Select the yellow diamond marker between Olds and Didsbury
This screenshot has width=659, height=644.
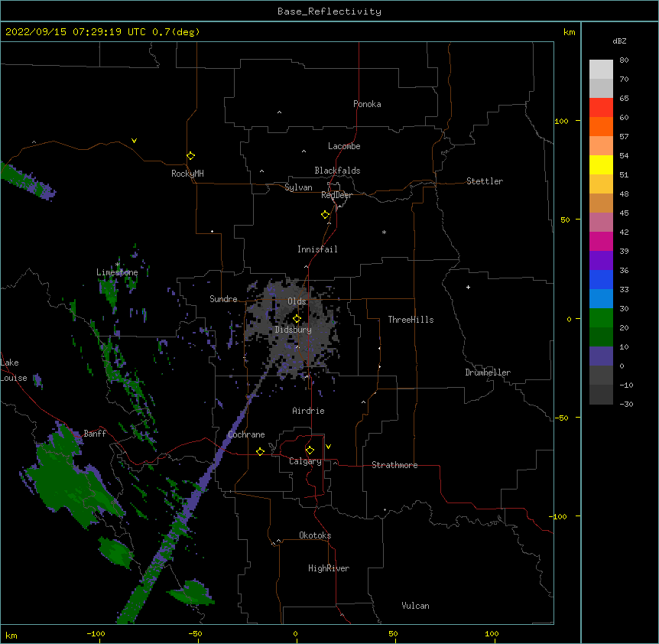coord(297,319)
